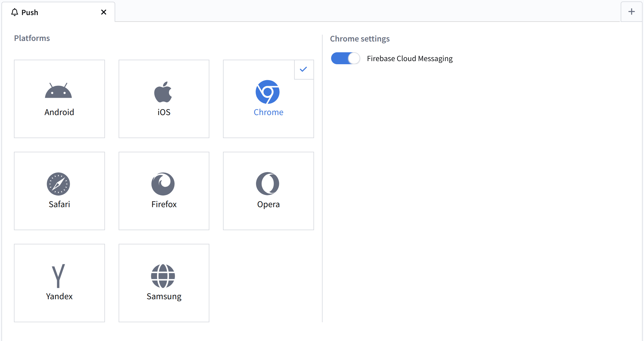644x341 pixels.
Task: Select the Yandex Y icon
Action: [58, 276]
